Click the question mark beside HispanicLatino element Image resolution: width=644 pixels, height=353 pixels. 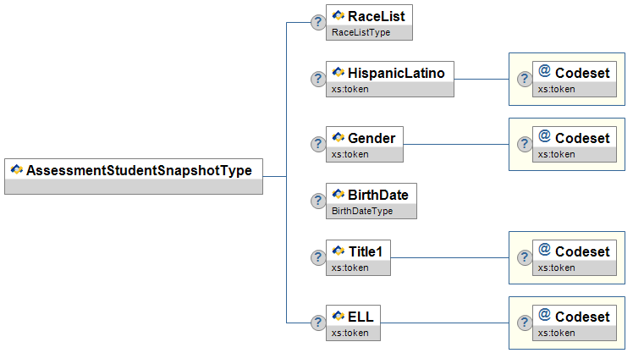318,79
